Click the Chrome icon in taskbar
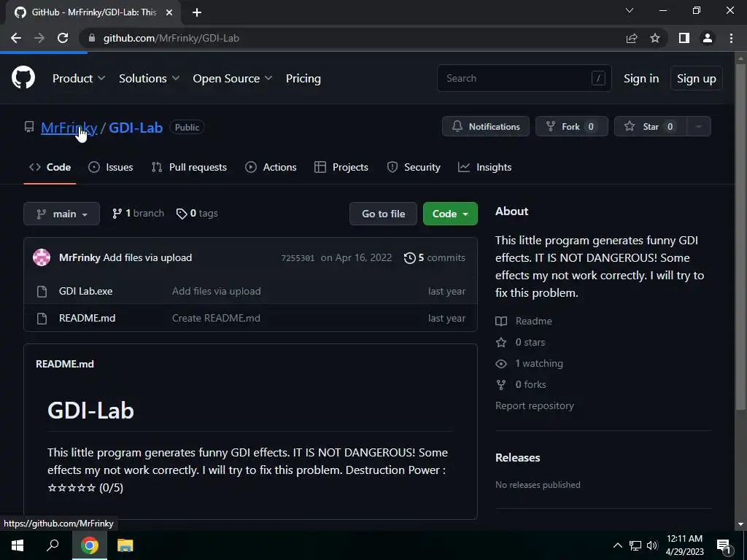Screen dimensions: 747x560 click(x=90, y=545)
